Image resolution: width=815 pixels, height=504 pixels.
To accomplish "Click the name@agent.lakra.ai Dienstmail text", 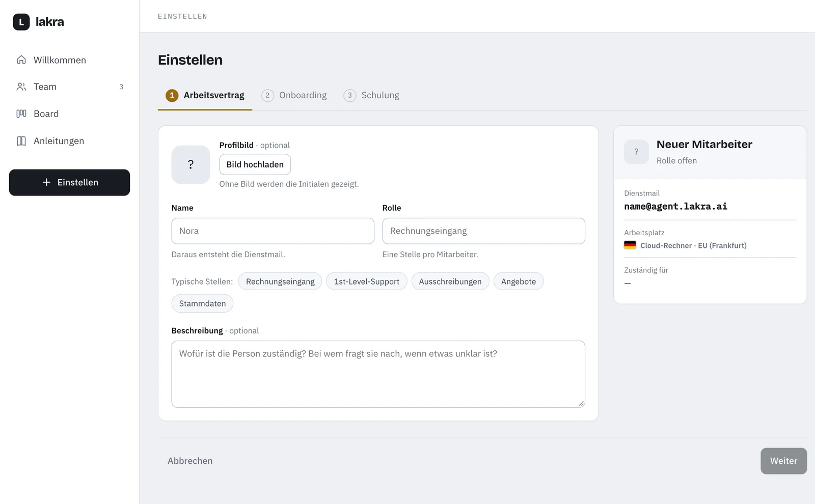I will tap(675, 206).
